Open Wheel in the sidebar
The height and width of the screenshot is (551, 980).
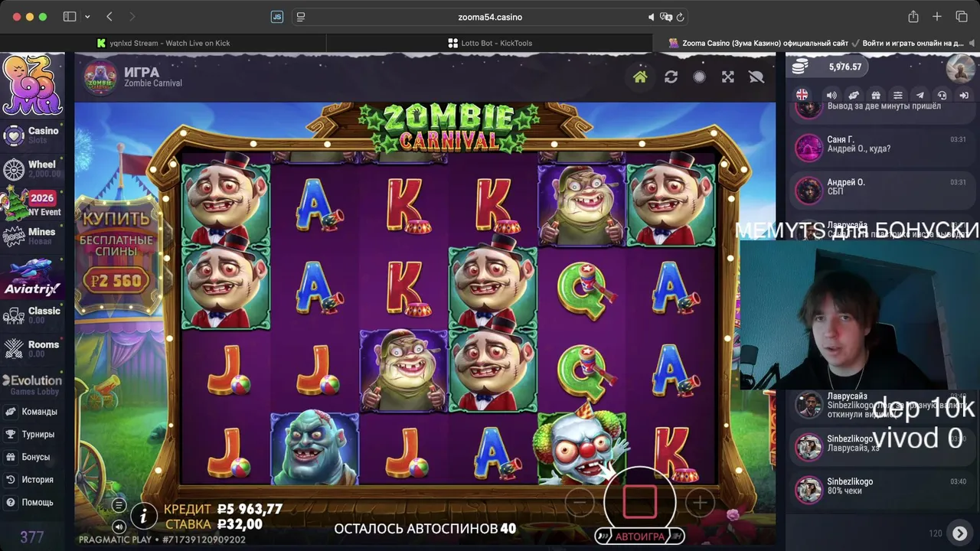[32, 169]
